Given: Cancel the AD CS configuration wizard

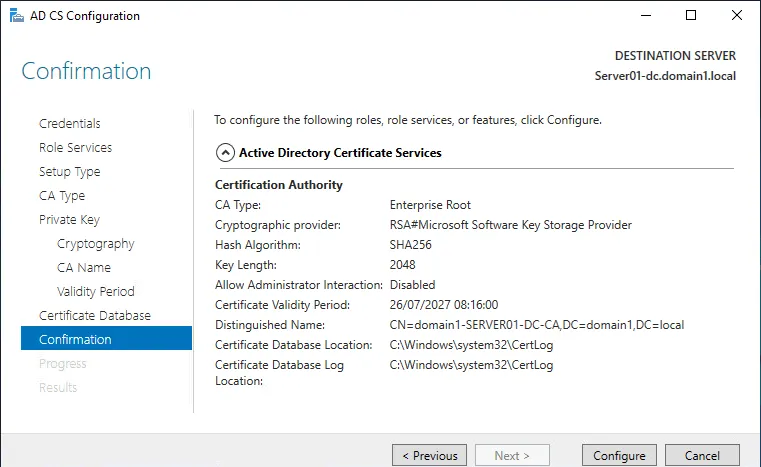Looking at the screenshot, I should pyautogui.click(x=702, y=455).
